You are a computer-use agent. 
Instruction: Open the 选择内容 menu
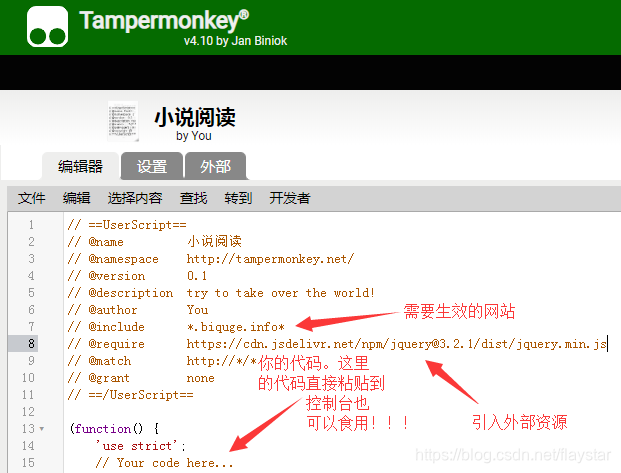click(x=135, y=198)
